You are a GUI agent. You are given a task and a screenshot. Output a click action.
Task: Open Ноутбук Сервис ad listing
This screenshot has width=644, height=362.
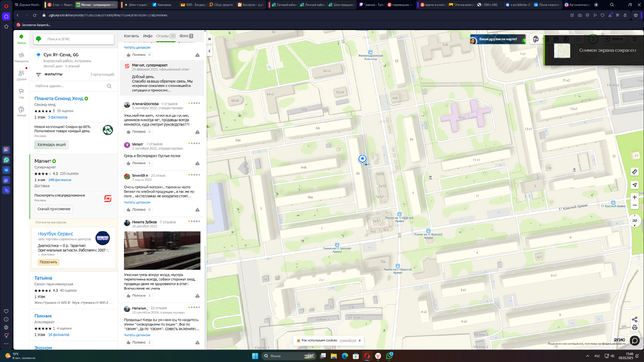tap(55, 234)
